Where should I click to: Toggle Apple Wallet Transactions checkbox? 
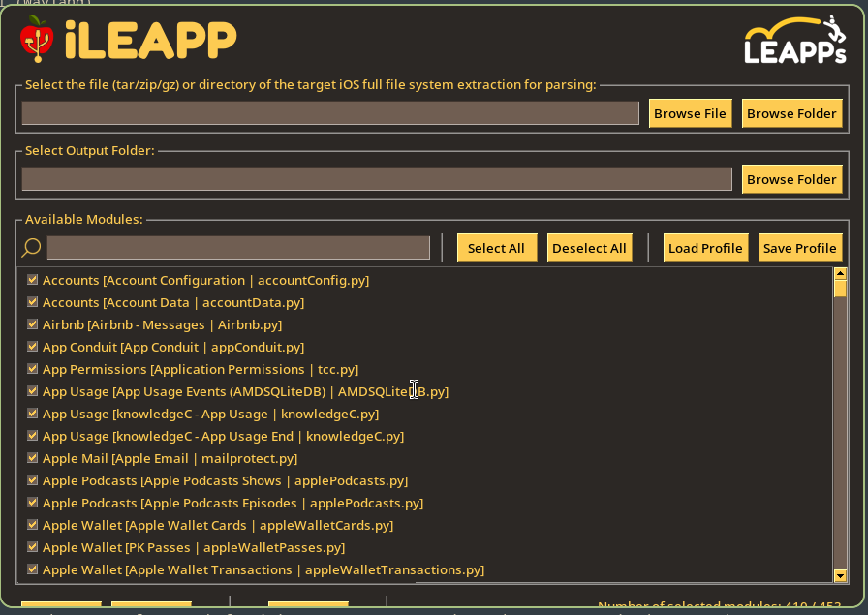pos(33,569)
